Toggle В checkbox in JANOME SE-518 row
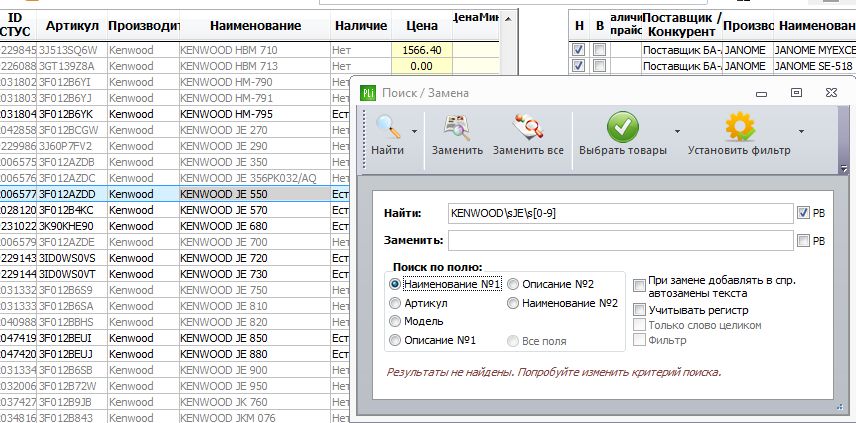The height and width of the screenshot is (423, 856). pyautogui.click(x=599, y=66)
